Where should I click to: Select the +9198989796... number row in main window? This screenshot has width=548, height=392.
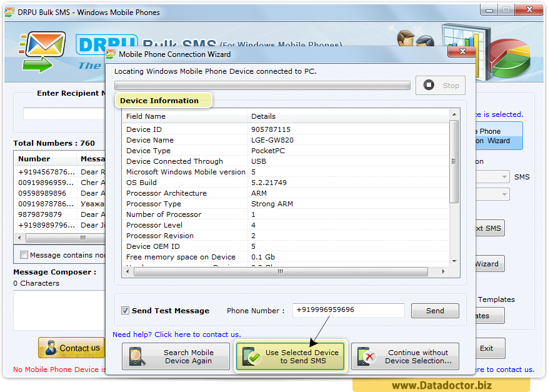tap(60, 225)
